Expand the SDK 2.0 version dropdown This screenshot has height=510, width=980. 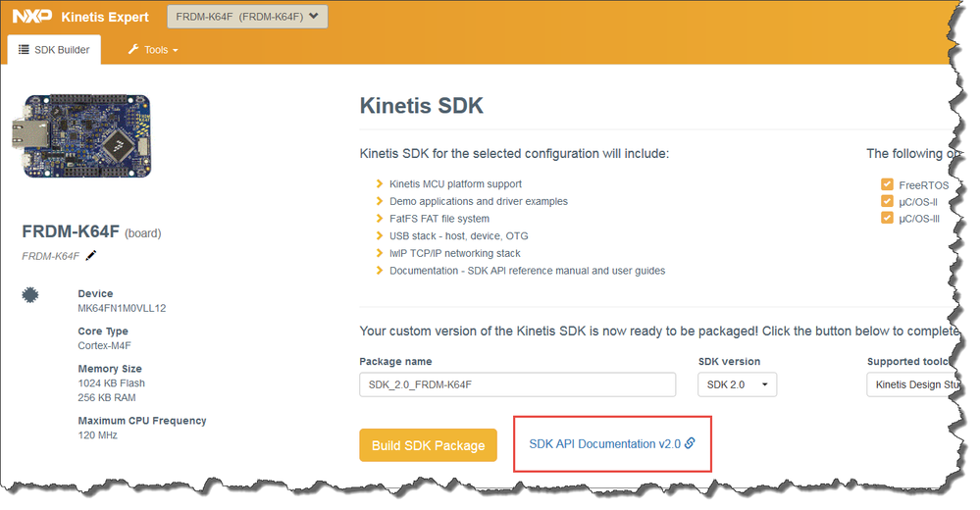point(737,384)
